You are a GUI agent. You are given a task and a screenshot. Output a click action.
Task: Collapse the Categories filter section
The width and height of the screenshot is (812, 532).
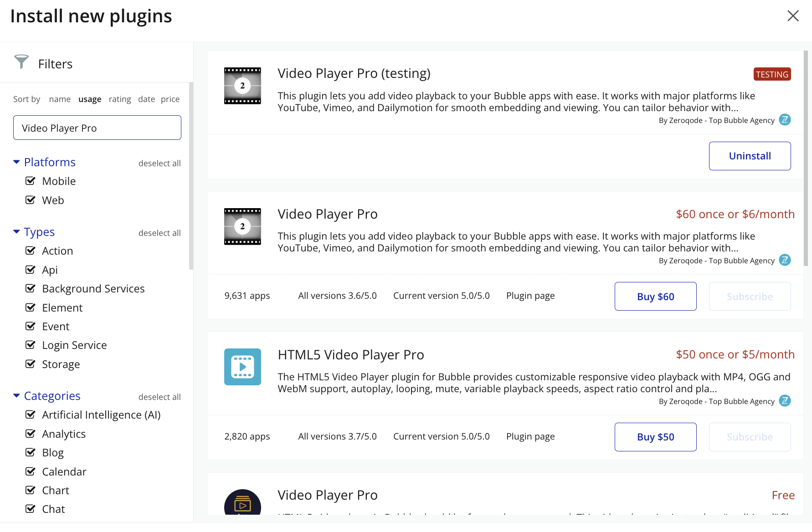[17, 396]
